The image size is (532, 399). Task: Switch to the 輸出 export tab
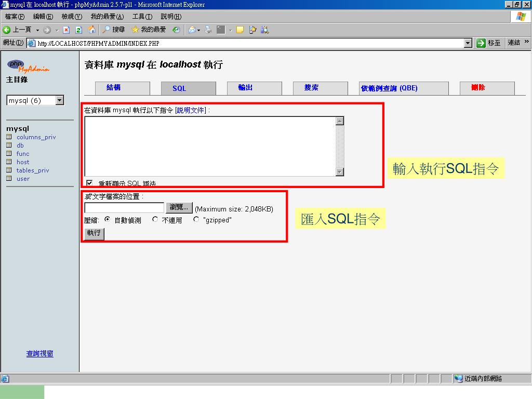pos(254,88)
